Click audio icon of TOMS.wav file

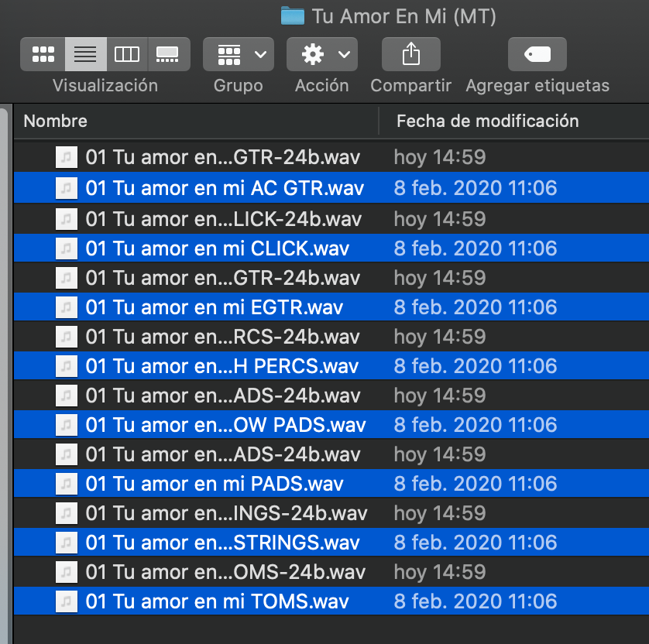click(67, 601)
